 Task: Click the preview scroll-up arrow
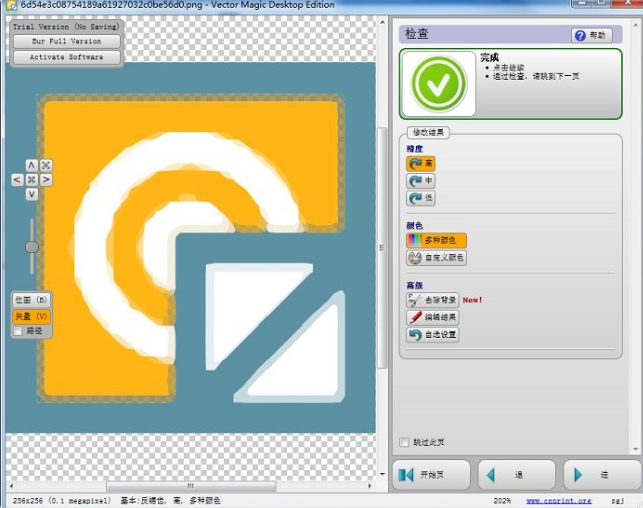(382, 22)
